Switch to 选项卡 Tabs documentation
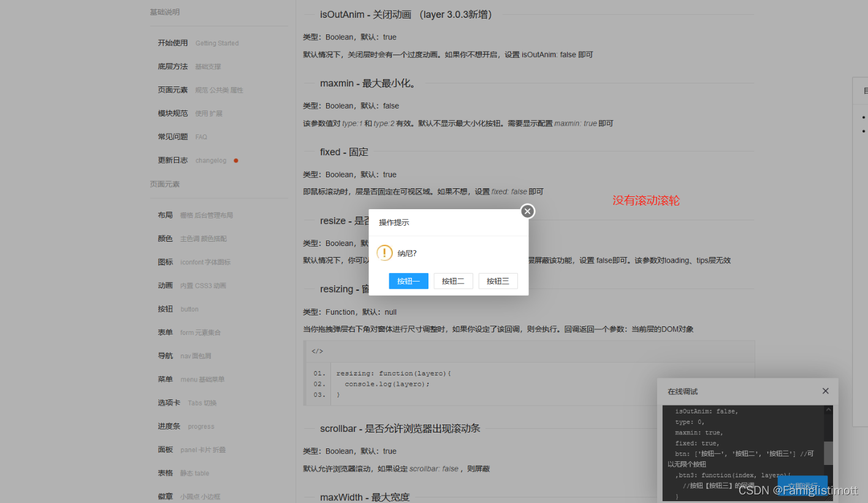Screen dimensions: 868x503 click(168, 402)
